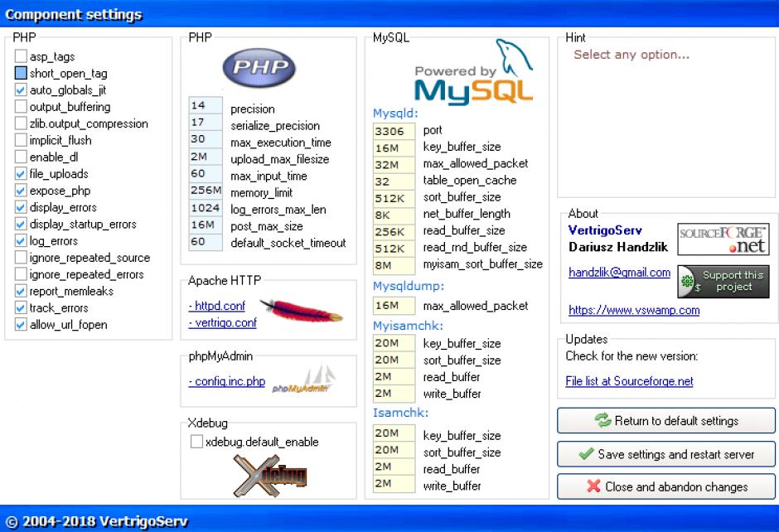Click default_socket_timeout value field
The height and width of the screenshot is (532, 779).
click(x=206, y=241)
